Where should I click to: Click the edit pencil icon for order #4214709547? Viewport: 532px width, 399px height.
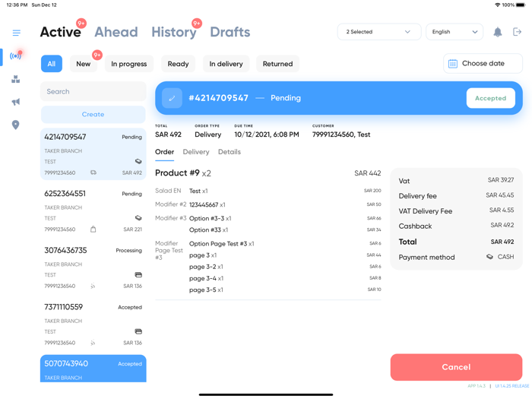tap(172, 98)
